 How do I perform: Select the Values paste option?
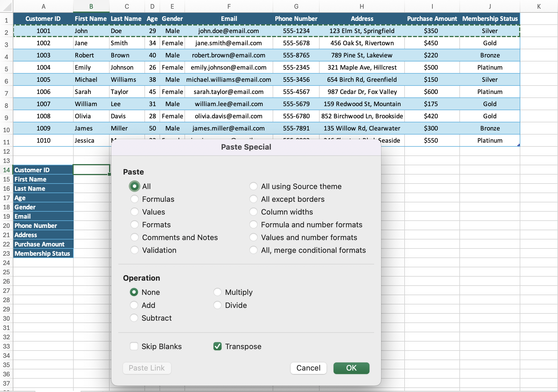(134, 212)
